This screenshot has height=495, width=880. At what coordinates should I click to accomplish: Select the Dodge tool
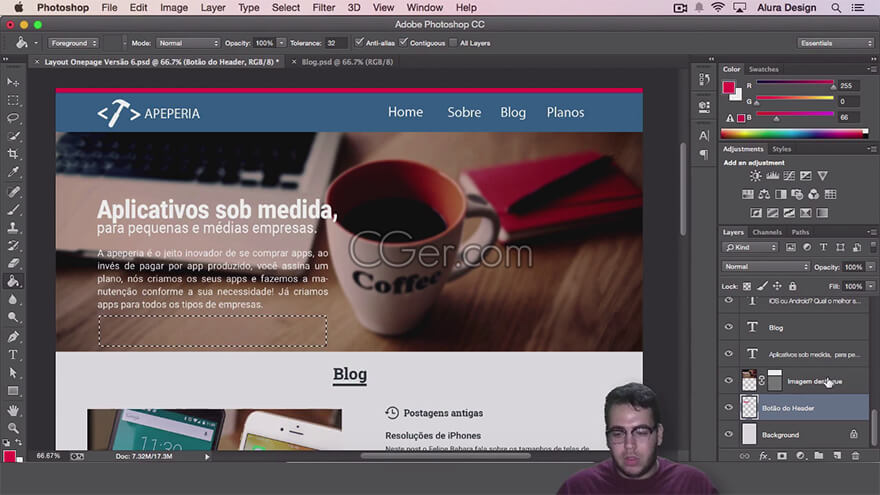click(x=13, y=317)
